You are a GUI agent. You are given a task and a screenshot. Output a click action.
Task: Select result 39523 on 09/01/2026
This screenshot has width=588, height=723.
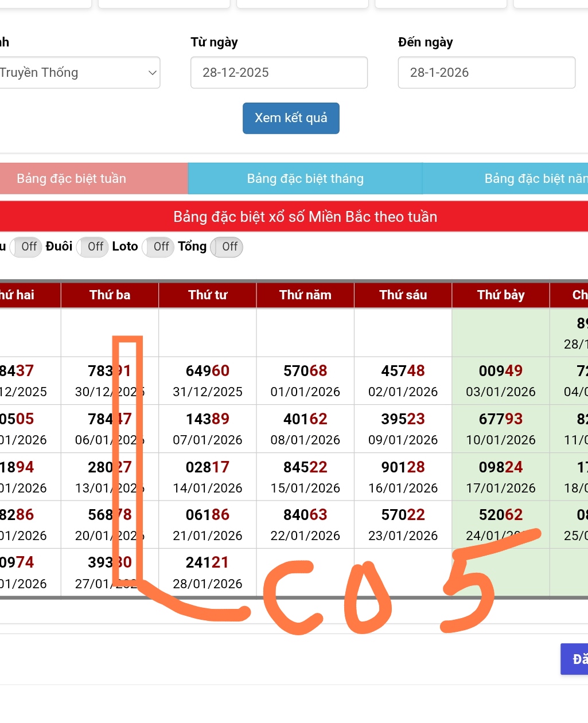(403, 419)
